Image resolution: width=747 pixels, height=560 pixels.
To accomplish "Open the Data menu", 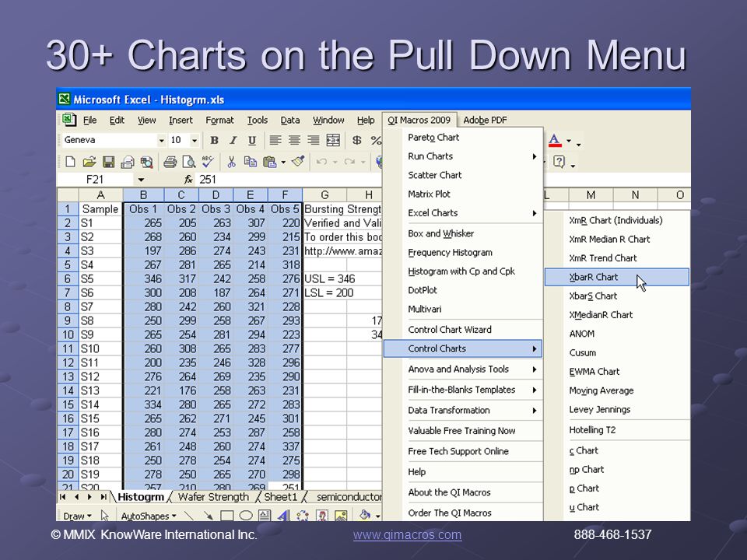I will pos(289,121).
